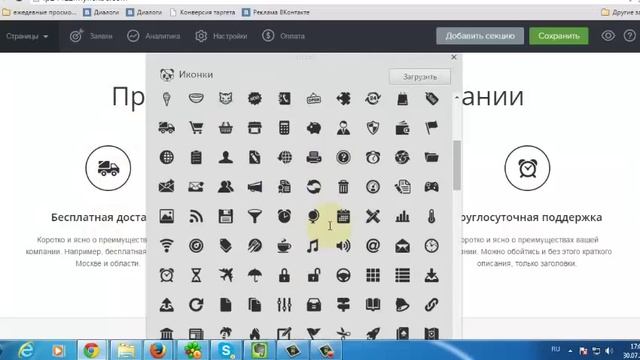Image resolution: width=640 pixels, height=360 pixels.
Task: Select the RSS feed icon
Action: coord(196,217)
